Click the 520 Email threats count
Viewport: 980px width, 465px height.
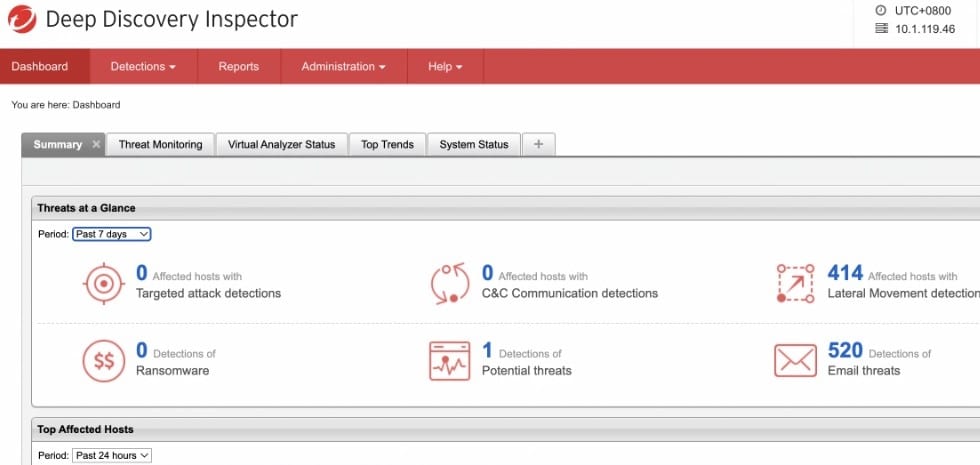tap(845, 351)
